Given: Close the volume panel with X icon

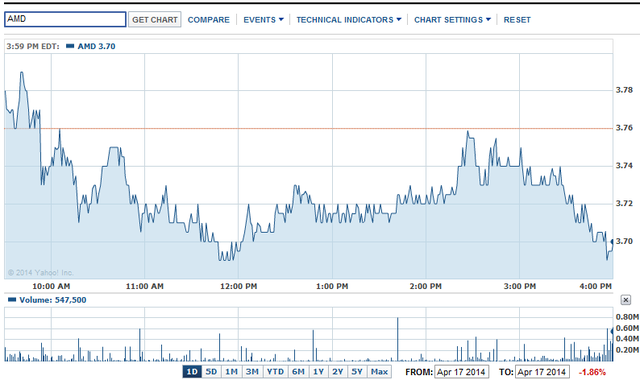Looking at the screenshot, I should pyautogui.click(x=626, y=300).
